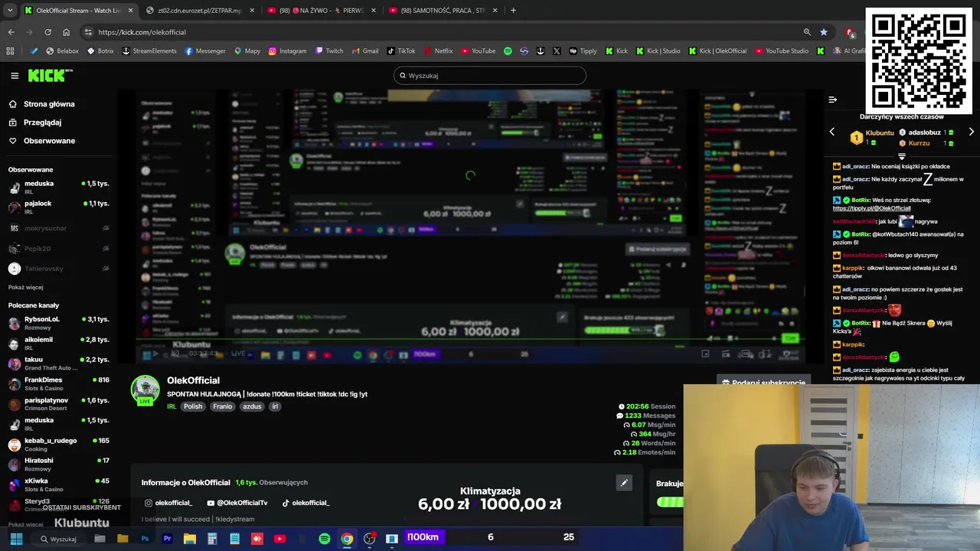Open a new browser tab
The image size is (980, 551).
point(513,11)
